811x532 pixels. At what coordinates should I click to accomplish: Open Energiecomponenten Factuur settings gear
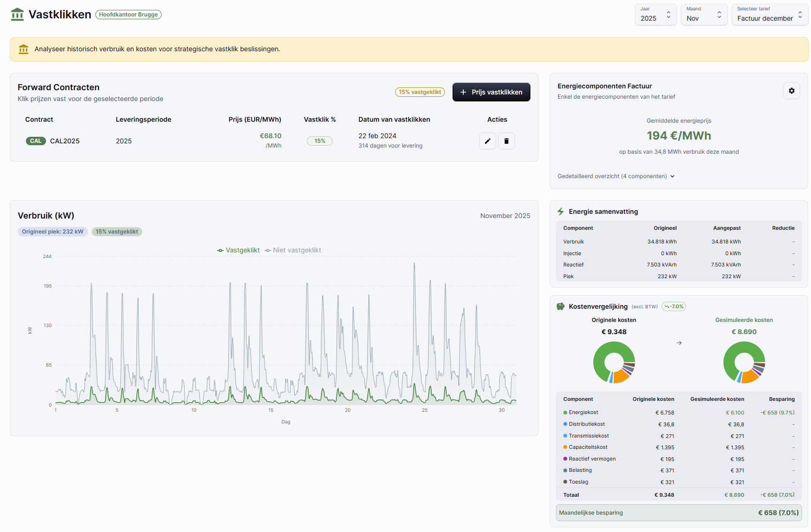coord(792,91)
